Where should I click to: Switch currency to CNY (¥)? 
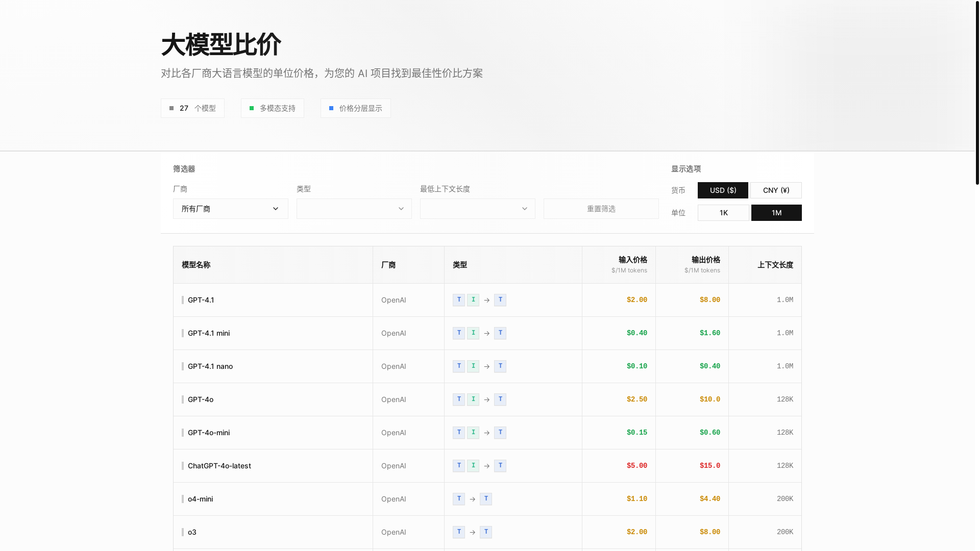click(x=776, y=190)
